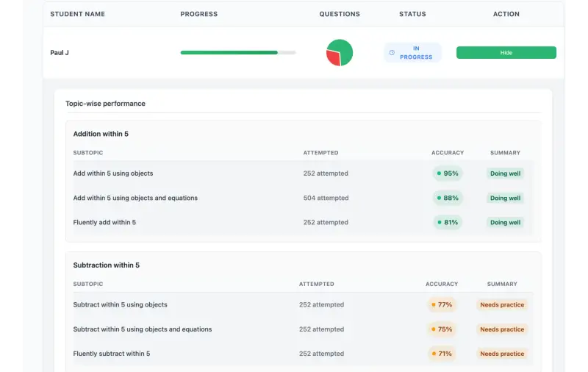
Task: Click the Student Name column header
Action: [78, 14]
